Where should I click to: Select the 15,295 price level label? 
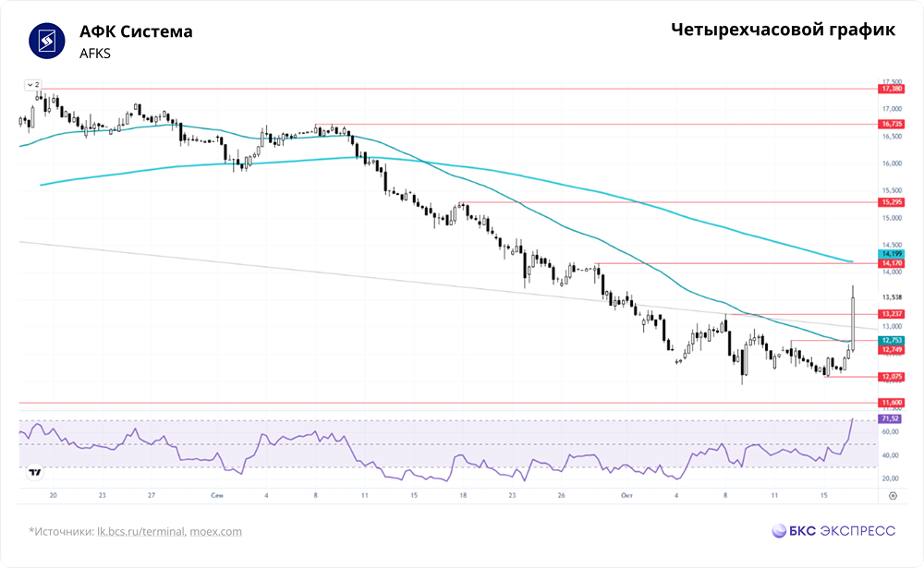pos(892,202)
